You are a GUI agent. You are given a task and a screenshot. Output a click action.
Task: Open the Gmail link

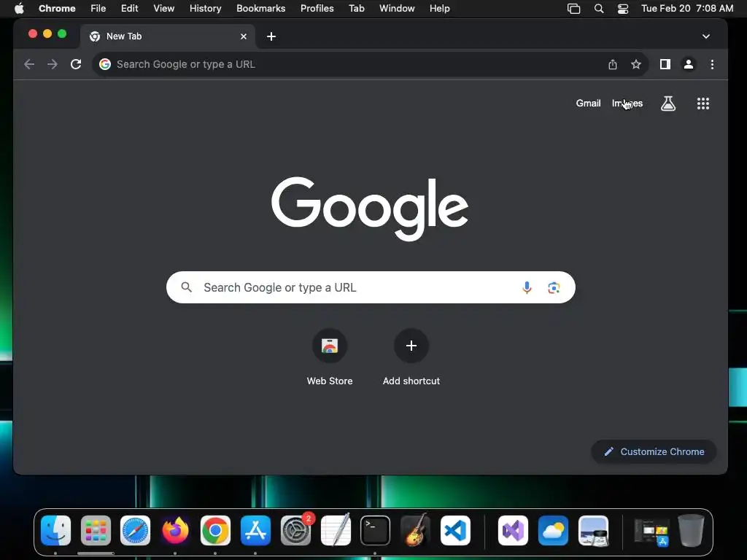pyautogui.click(x=589, y=104)
